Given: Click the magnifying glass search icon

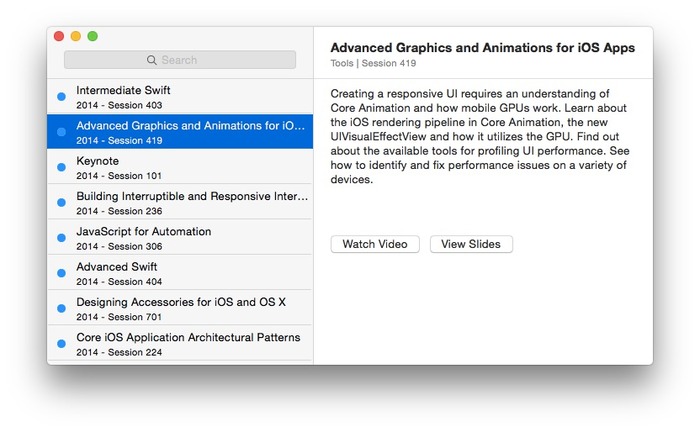Looking at the screenshot, I should pyautogui.click(x=152, y=60).
